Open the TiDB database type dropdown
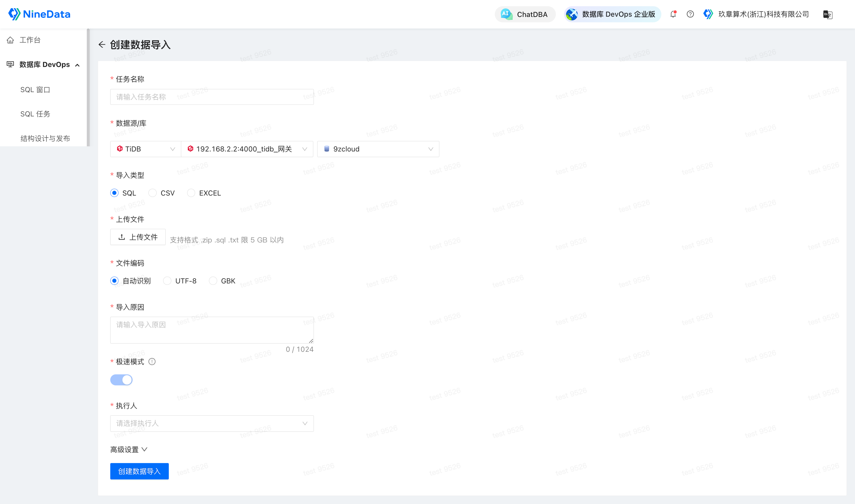855x504 pixels. [145, 149]
